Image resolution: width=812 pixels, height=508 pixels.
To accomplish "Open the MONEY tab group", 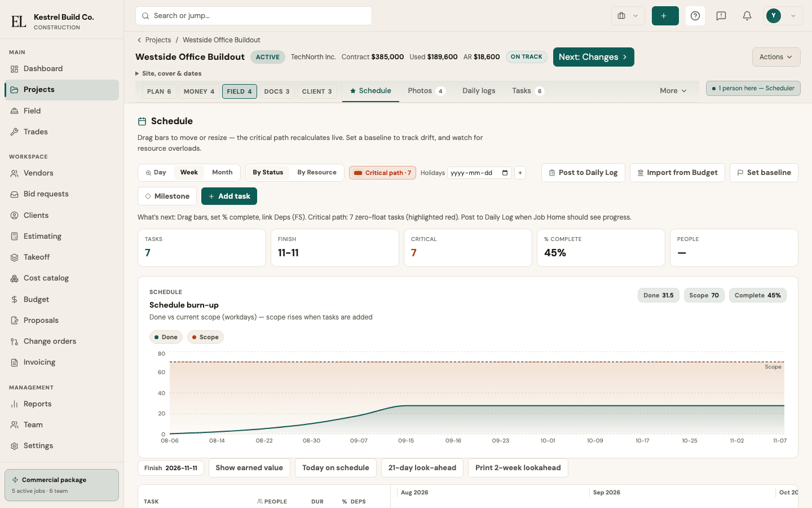I will coord(199,91).
